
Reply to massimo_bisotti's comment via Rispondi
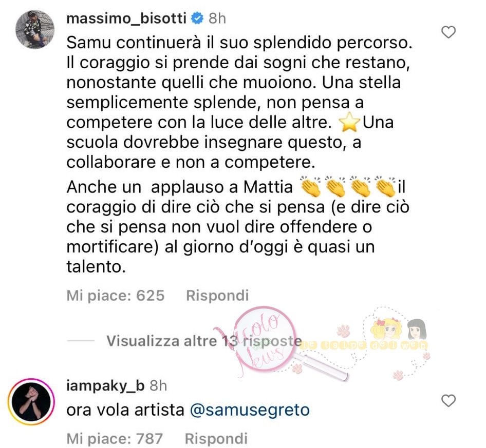click(x=217, y=296)
